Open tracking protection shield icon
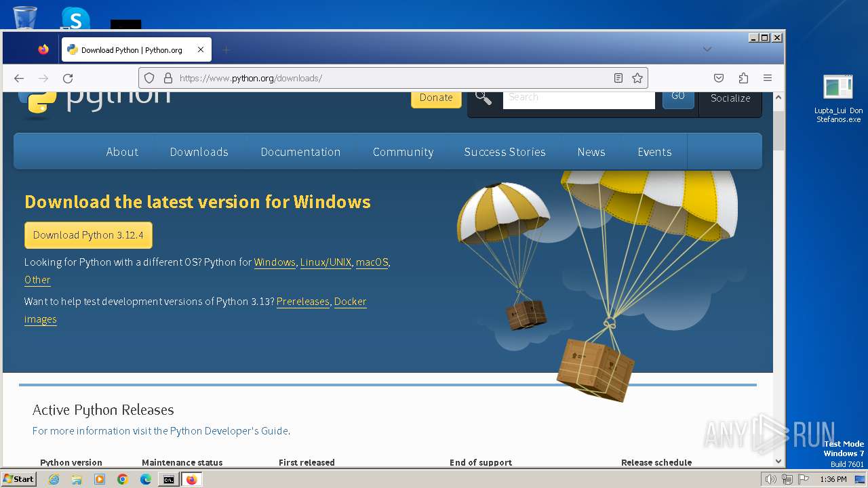 150,78
